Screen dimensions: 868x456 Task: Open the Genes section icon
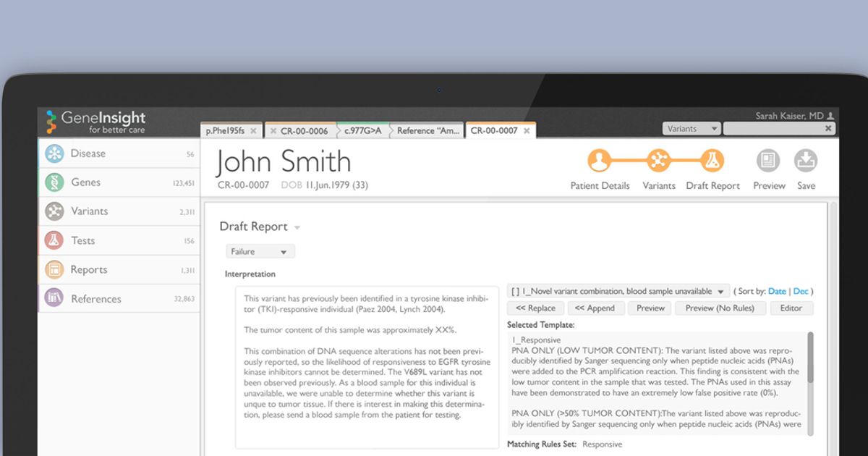coord(54,182)
